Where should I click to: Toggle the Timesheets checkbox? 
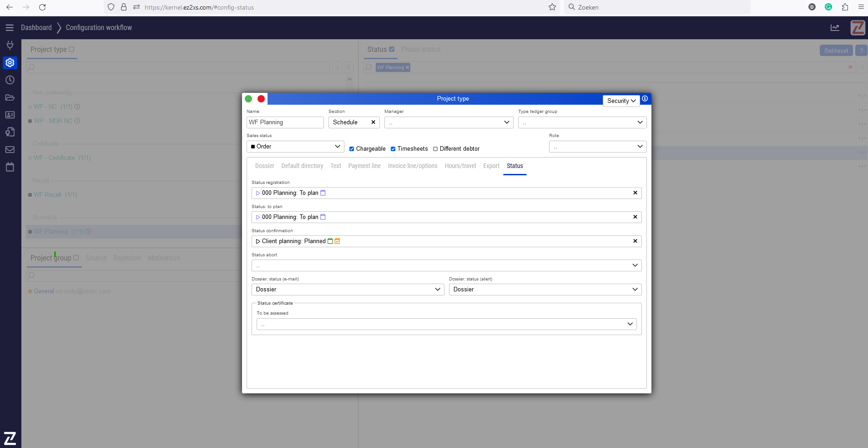(x=393, y=149)
